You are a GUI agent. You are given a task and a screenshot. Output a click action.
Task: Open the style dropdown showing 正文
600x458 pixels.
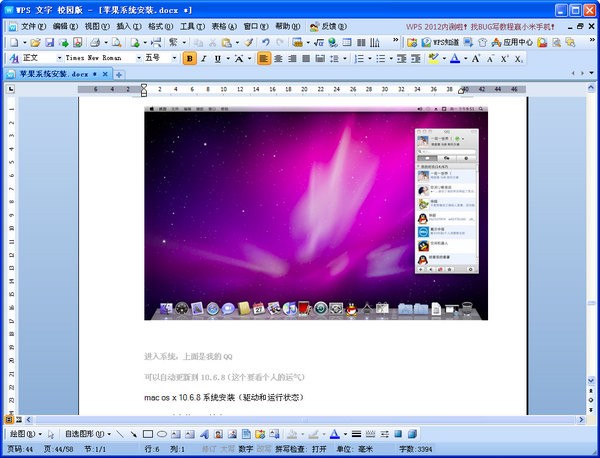click(x=60, y=58)
